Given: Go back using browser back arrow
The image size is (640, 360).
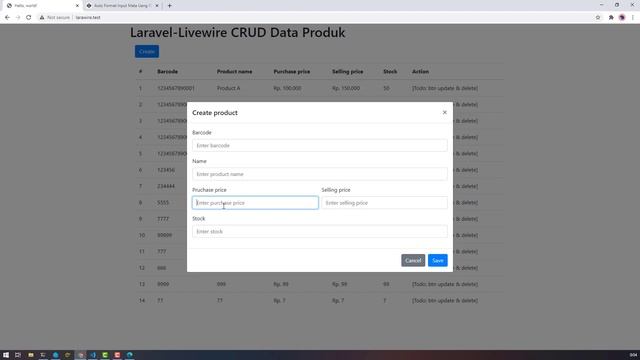Looking at the screenshot, I should pyautogui.click(x=7, y=18).
